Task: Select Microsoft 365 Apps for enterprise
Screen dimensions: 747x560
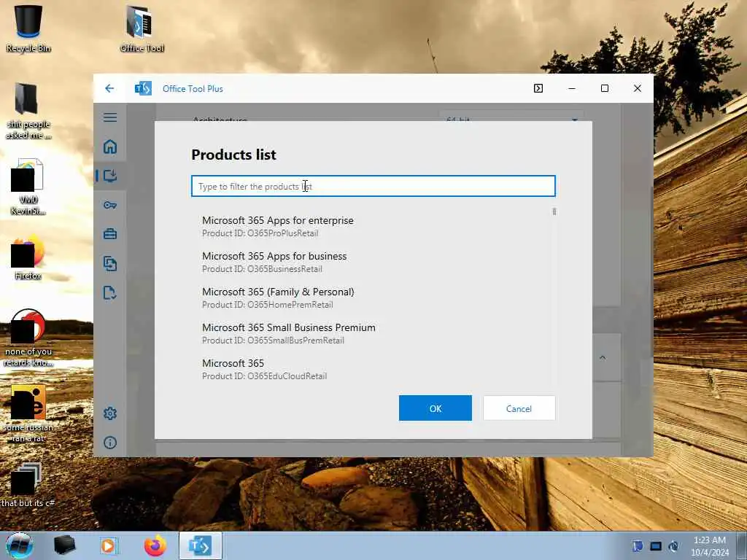Action: [x=373, y=226]
